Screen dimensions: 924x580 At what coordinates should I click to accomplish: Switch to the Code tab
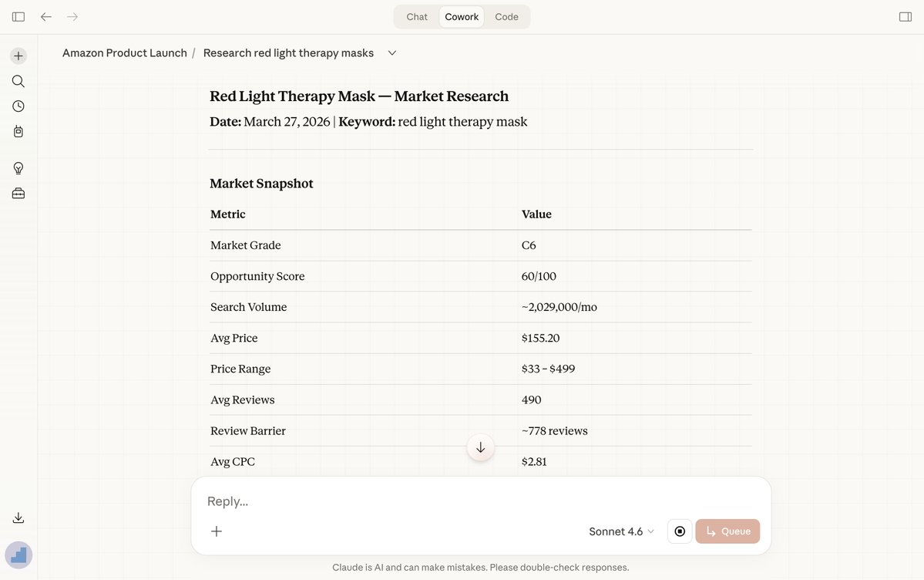(507, 16)
